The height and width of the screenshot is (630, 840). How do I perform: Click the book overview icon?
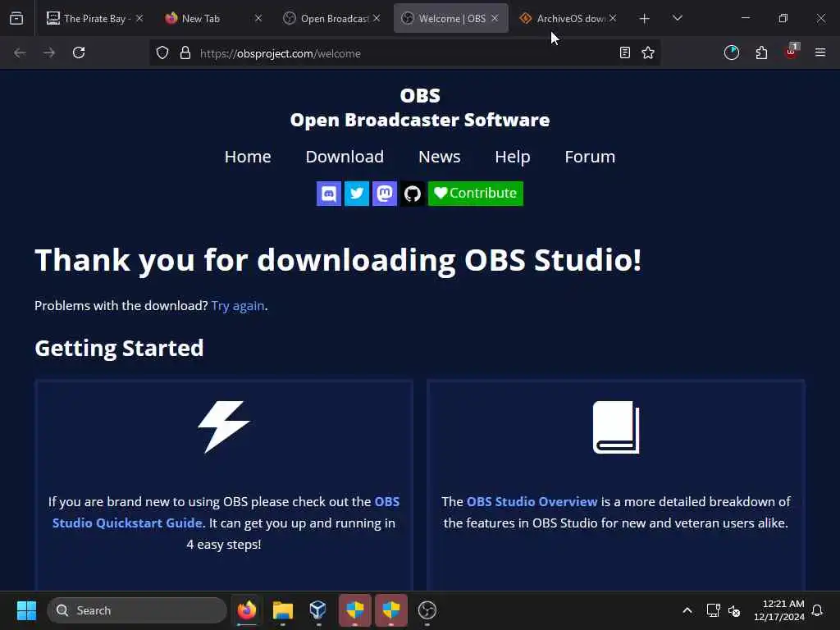point(616,427)
